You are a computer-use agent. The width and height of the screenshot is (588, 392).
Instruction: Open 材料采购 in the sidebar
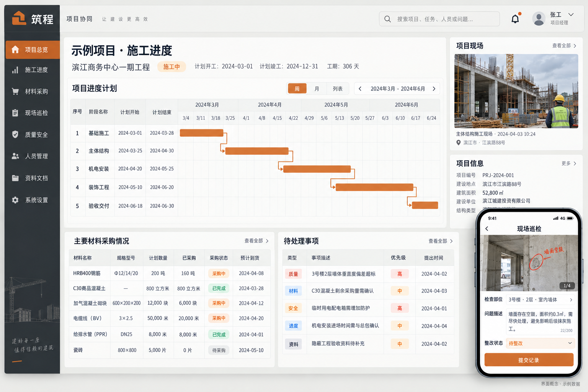pos(33,91)
